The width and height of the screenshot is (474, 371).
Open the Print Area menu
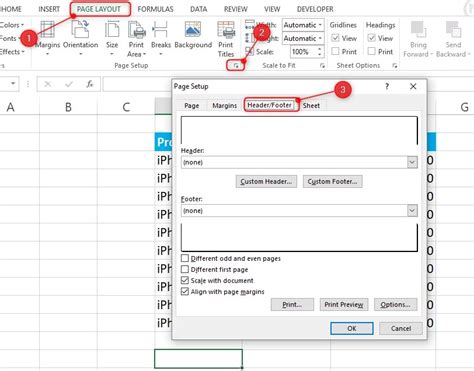[136, 39]
